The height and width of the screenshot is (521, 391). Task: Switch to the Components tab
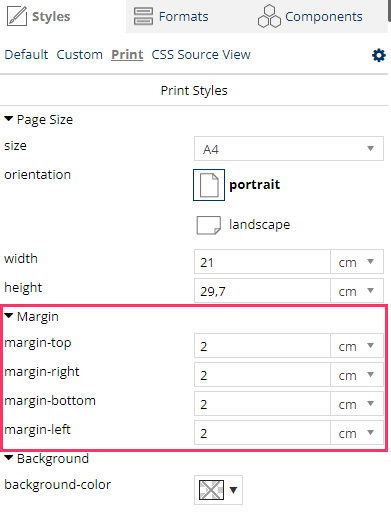click(x=310, y=16)
